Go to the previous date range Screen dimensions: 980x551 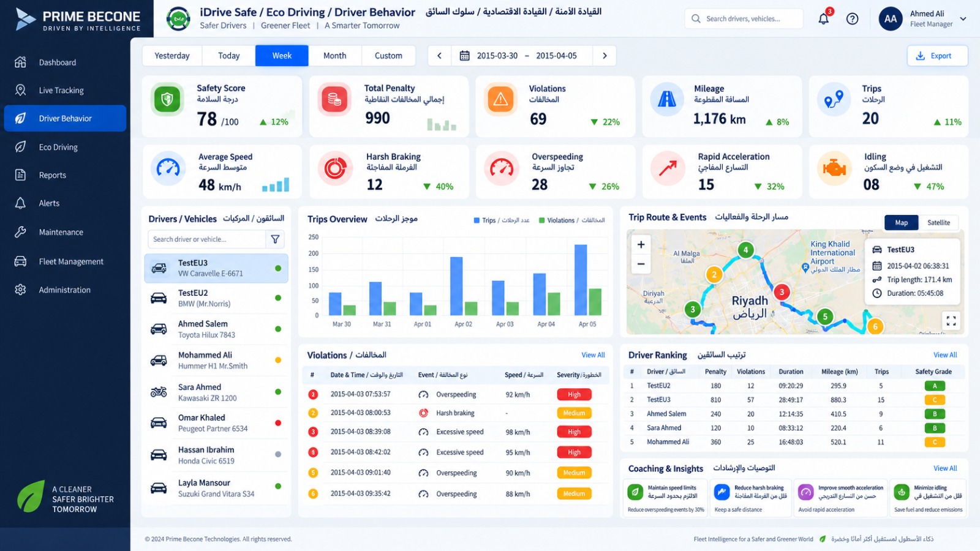[439, 56]
